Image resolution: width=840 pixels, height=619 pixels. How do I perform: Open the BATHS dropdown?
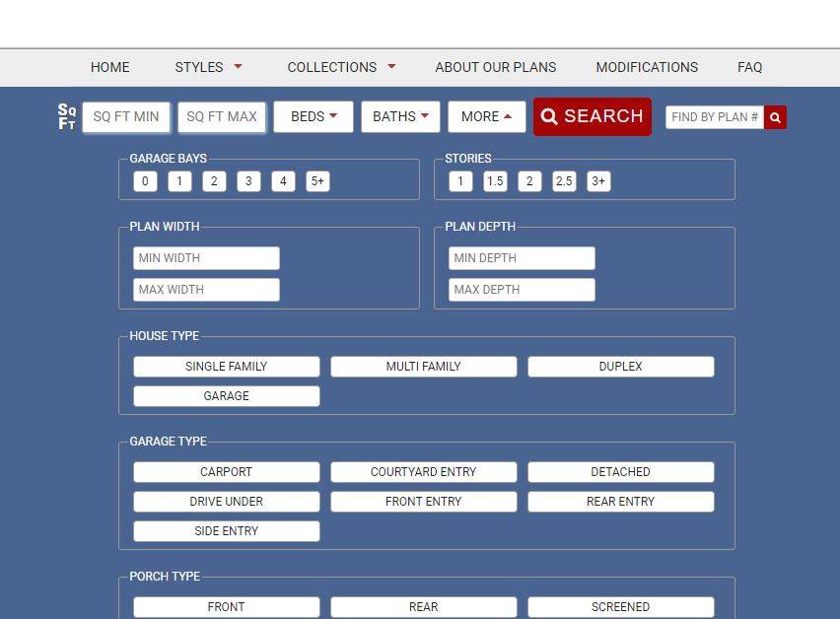pos(400,116)
